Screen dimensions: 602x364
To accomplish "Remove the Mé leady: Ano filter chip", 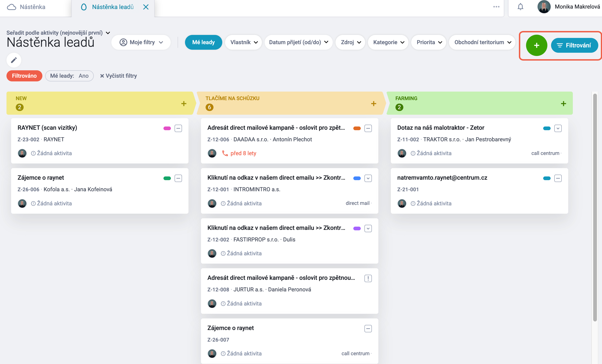I will (x=69, y=76).
